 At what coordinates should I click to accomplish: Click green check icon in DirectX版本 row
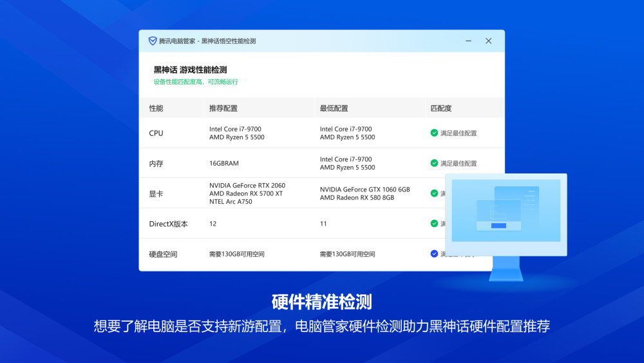[434, 224]
